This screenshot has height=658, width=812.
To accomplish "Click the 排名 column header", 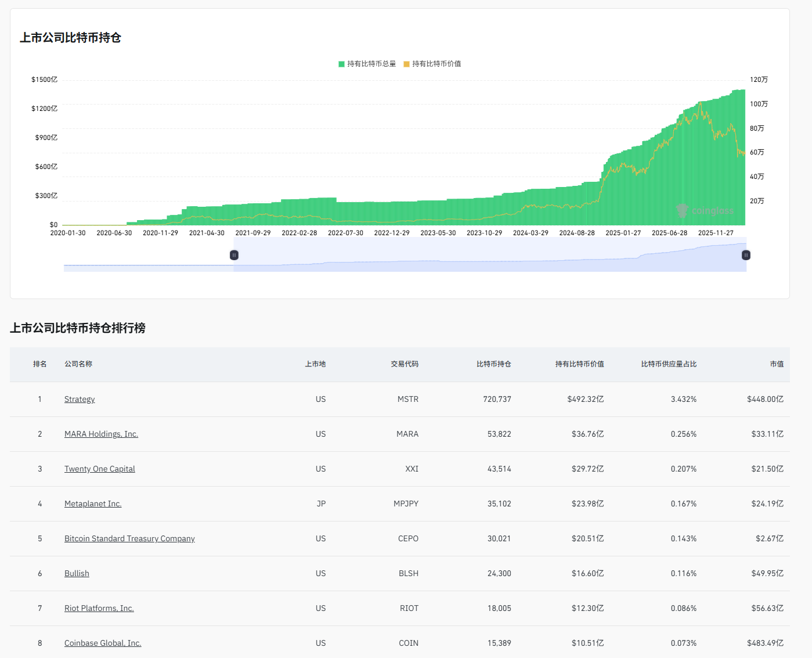I will click(39, 364).
